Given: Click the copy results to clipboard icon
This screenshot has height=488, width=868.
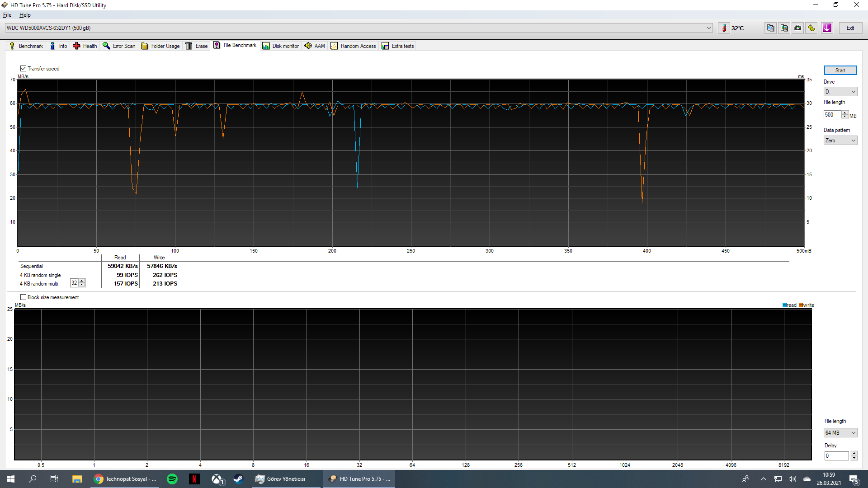Looking at the screenshot, I should click(x=770, y=28).
